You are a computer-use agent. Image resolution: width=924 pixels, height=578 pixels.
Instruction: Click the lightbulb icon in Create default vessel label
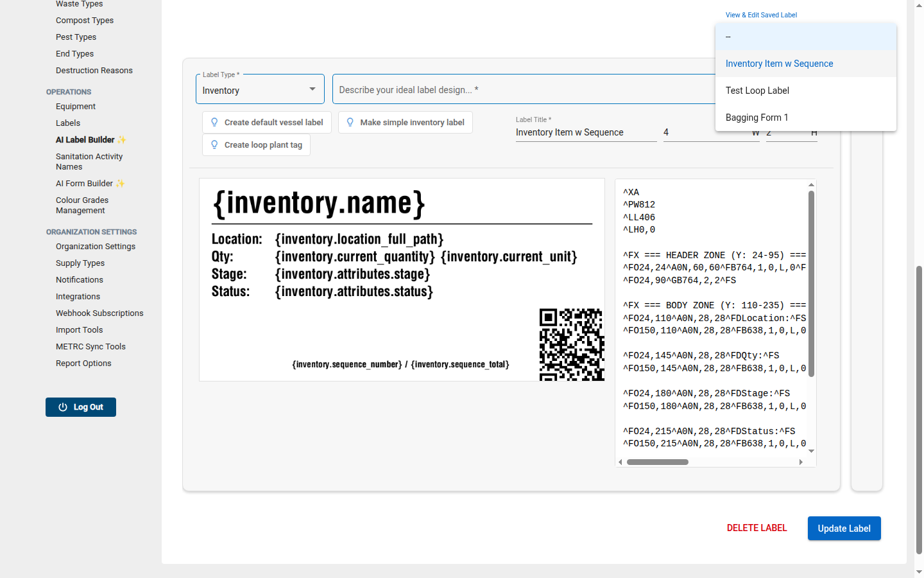point(214,122)
